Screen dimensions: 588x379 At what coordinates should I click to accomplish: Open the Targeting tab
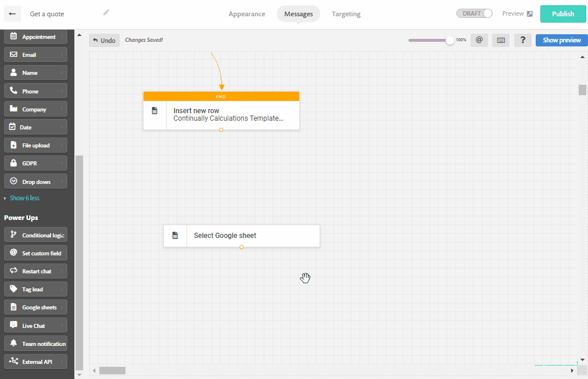(346, 14)
